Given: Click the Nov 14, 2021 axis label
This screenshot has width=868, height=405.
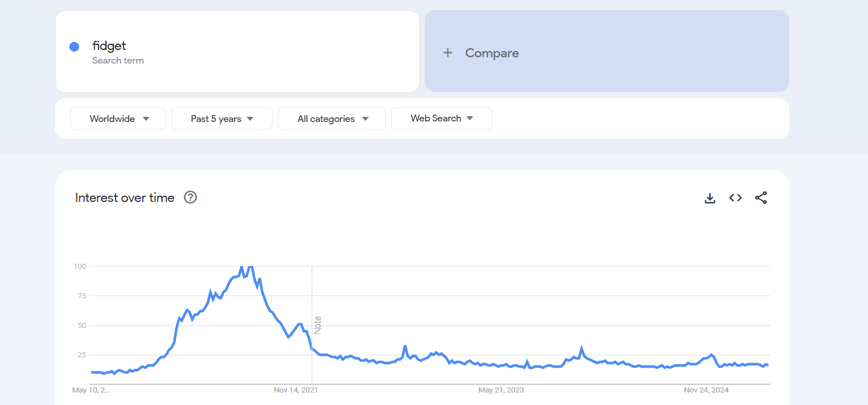Looking at the screenshot, I should coord(296,390).
